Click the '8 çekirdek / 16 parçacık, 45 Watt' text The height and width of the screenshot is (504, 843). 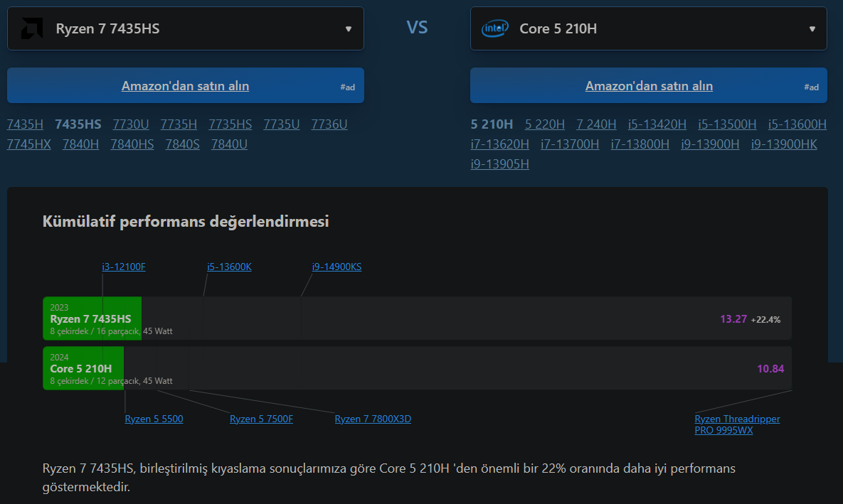(x=111, y=331)
